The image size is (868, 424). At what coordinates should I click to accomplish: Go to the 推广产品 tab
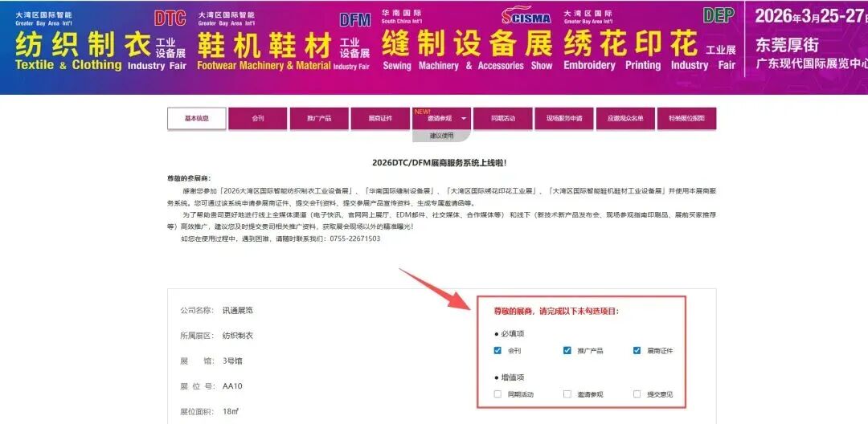pos(319,118)
